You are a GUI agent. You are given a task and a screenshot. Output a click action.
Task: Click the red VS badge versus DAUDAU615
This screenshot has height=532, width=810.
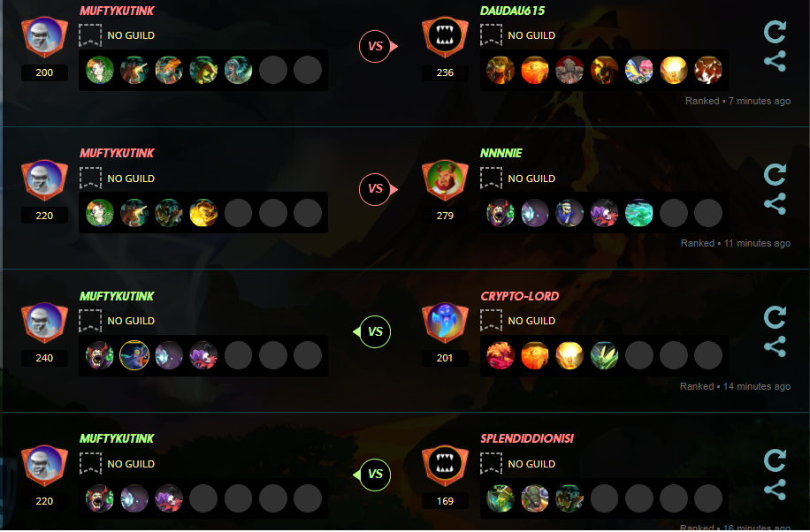point(376,47)
